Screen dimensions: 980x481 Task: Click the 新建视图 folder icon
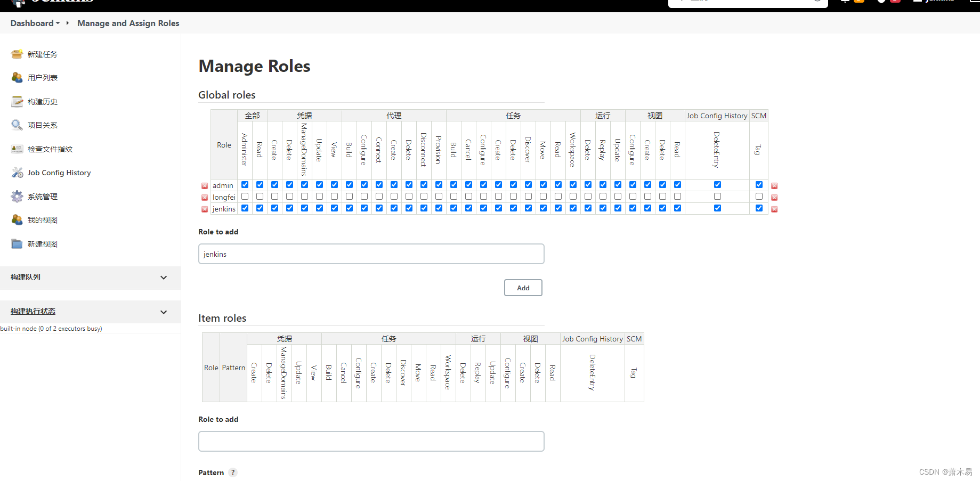click(x=17, y=243)
